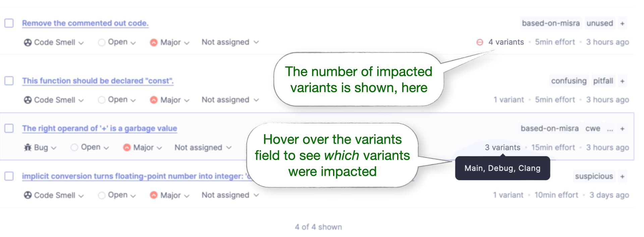Click the Code Smell icon on const function issue
644x237 pixels.
[x=27, y=99]
